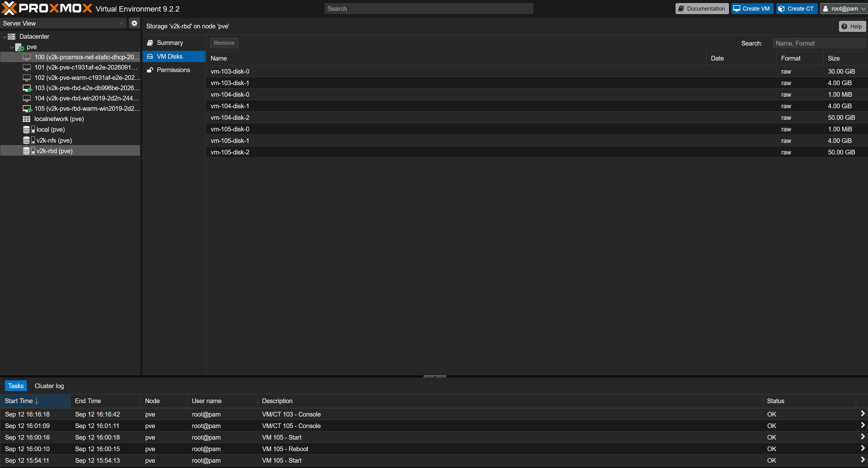Switch to the Tasks tab
The width and height of the screenshot is (868, 468).
pos(16,386)
